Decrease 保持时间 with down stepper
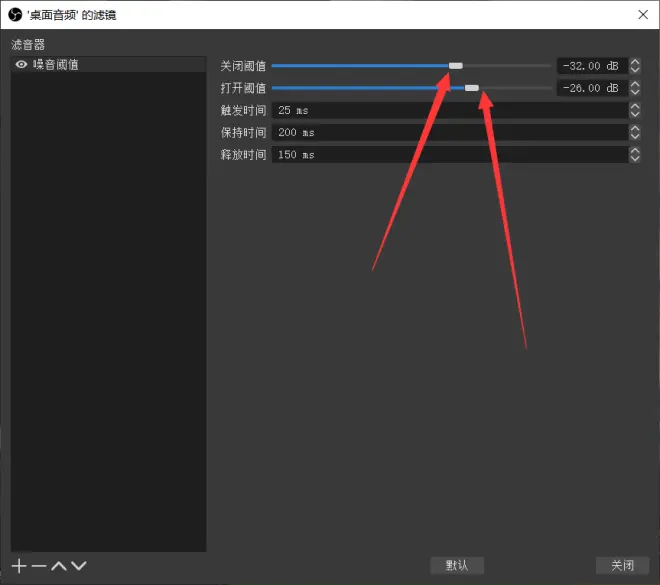 [635, 137]
